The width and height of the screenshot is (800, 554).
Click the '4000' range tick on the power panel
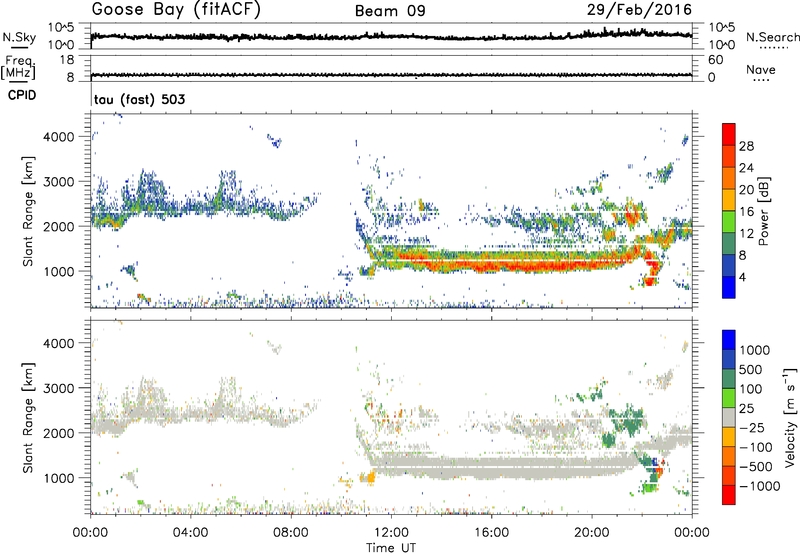tap(61, 137)
